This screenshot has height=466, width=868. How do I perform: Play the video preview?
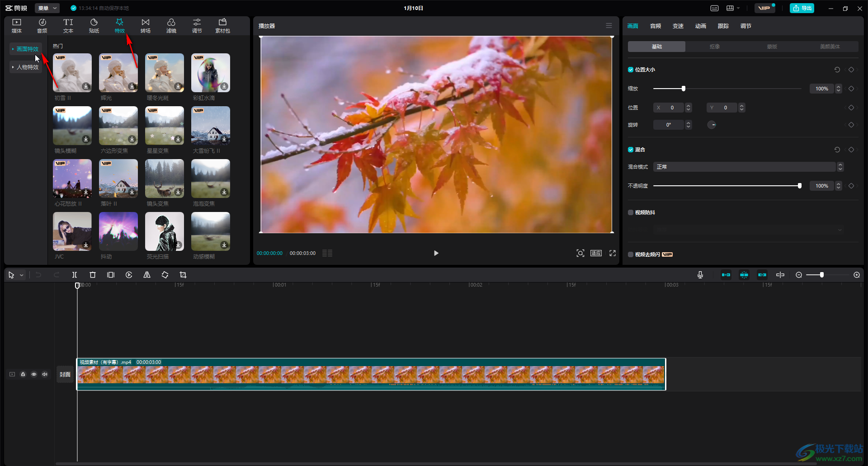[x=436, y=253]
